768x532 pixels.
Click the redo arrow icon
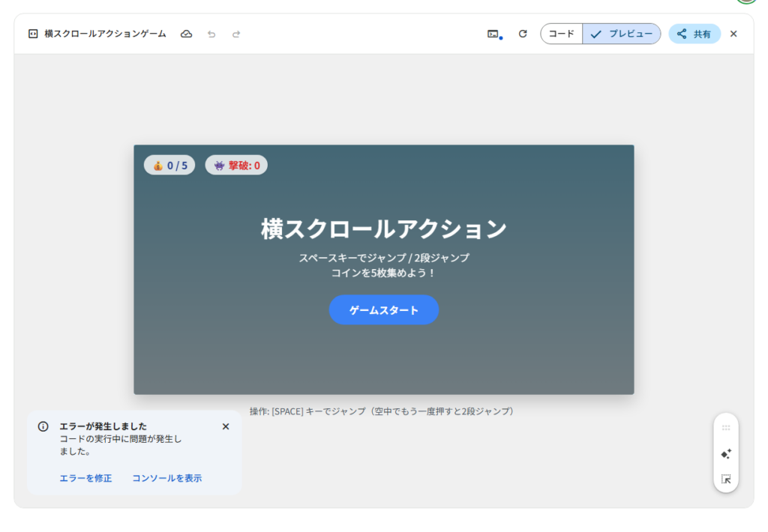click(236, 34)
